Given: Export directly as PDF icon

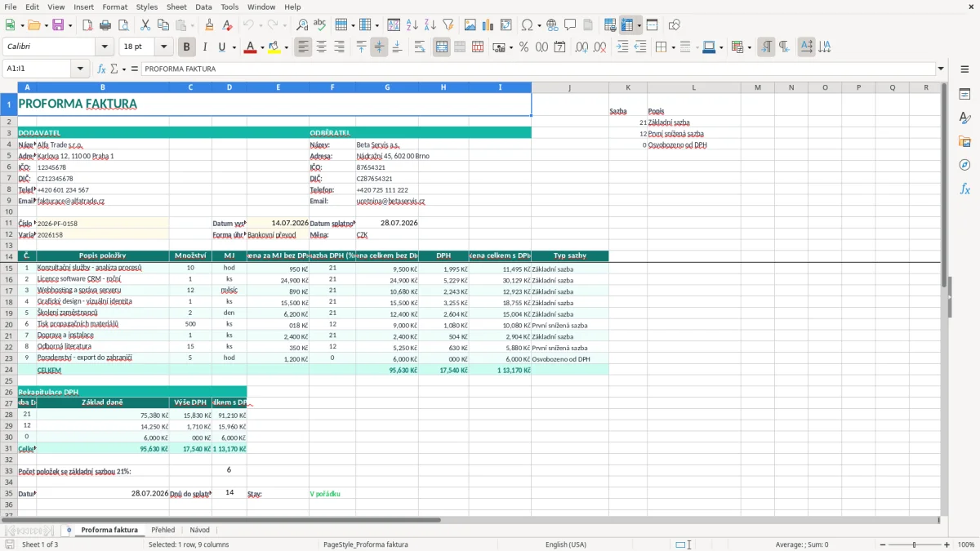Looking at the screenshot, I should pyautogui.click(x=87, y=25).
